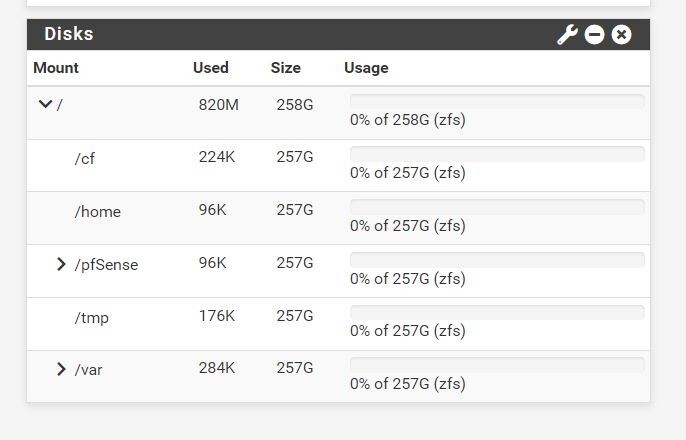
Task: Expand the /var mount entry
Action: pos(62,370)
